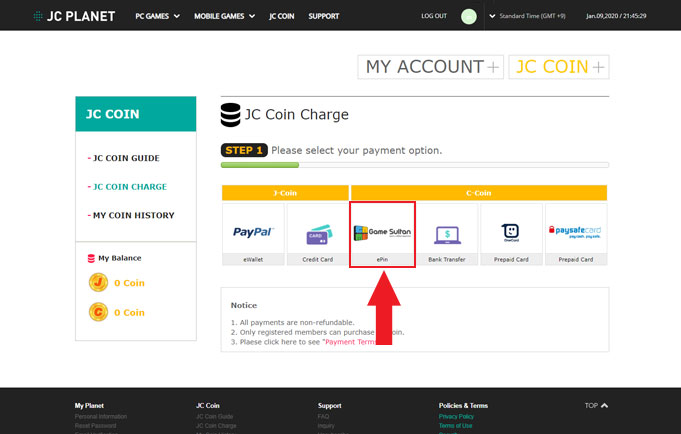Open JC Coin in top navigation
This screenshot has width=681, height=434.
coord(283,16)
